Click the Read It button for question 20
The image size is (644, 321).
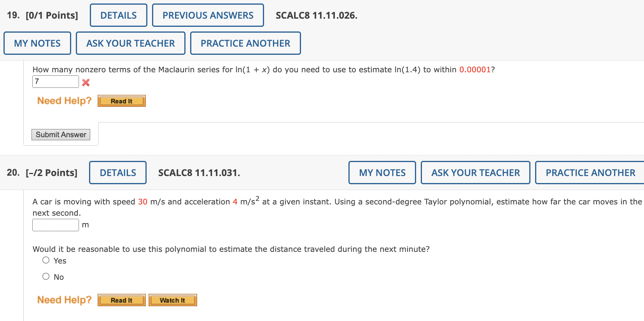point(121,300)
